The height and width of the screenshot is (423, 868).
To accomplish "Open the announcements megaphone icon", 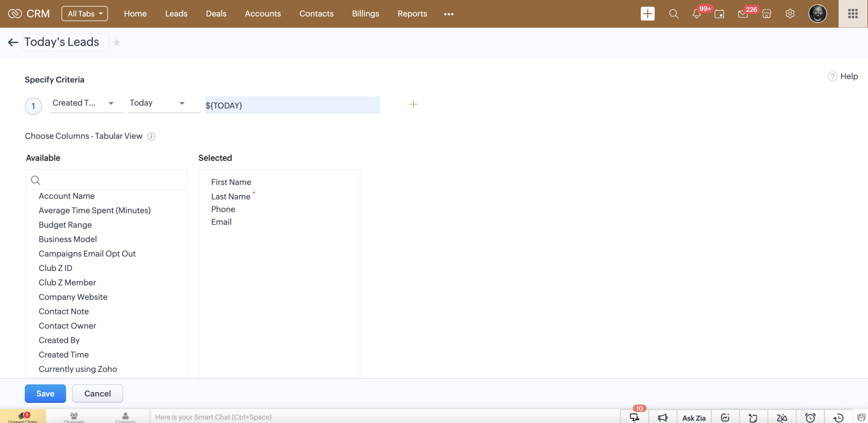I will 662,417.
